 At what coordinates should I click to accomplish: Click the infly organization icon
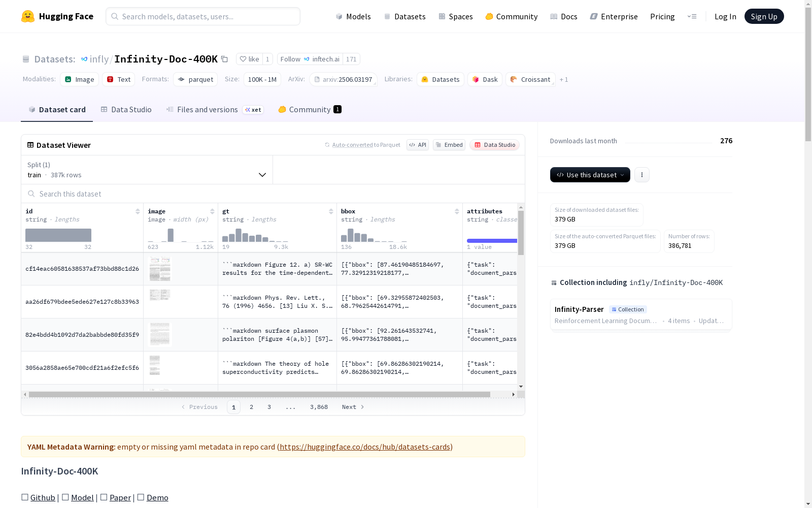point(84,59)
